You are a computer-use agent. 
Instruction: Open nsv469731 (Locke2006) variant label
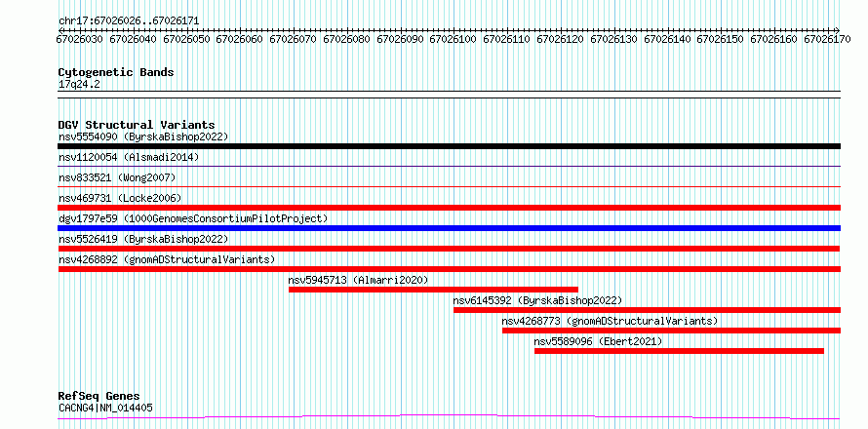(120, 198)
